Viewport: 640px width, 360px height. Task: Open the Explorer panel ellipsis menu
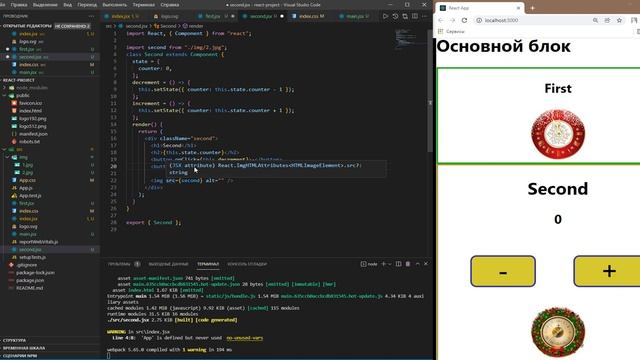tap(91, 16)
